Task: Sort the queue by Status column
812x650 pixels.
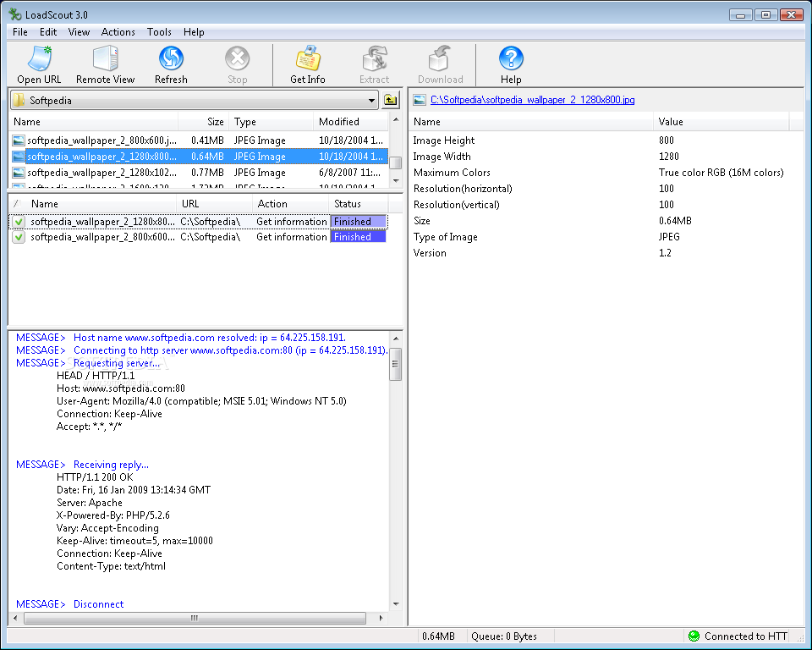Action: pyautogui.click(x=359, y=204)
